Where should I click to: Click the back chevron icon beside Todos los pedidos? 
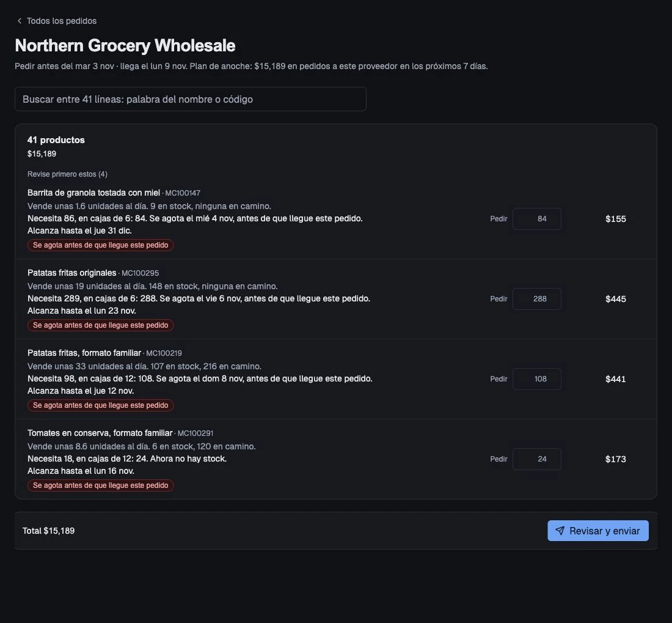tap(20, 21)
